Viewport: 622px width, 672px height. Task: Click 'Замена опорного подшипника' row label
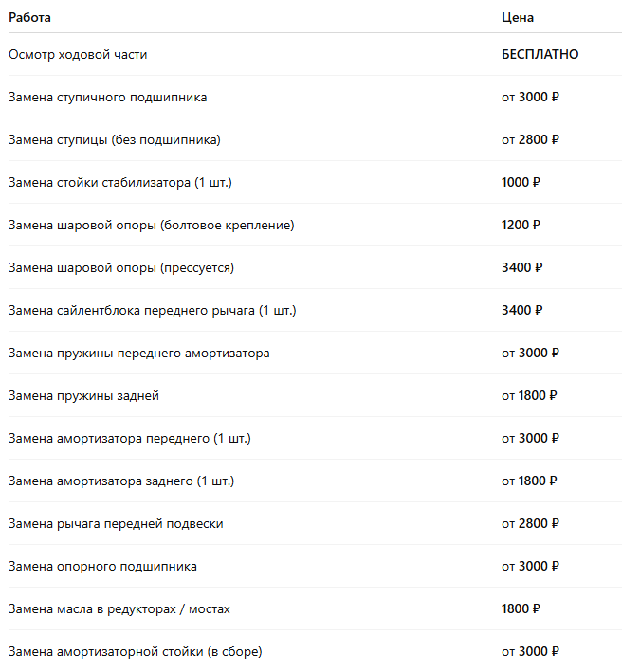102,566
